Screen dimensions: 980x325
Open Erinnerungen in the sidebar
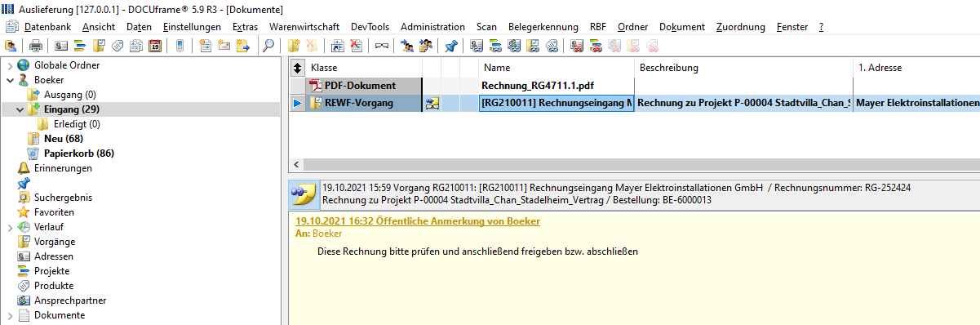click(63, 168)
